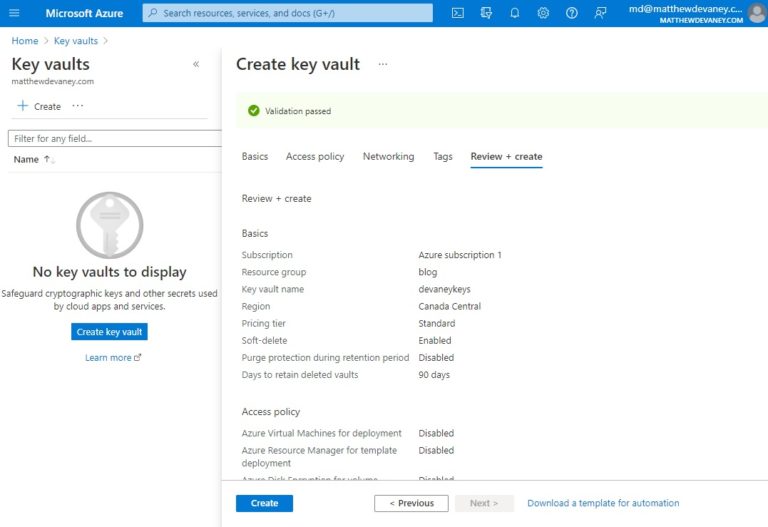Switch to the Access policy tab

[315, 157]
